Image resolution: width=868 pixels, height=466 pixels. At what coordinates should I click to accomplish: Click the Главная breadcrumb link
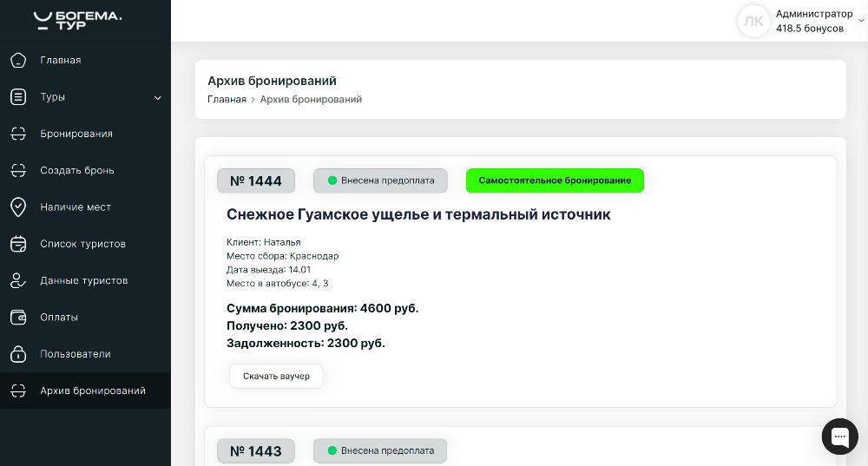227,100
